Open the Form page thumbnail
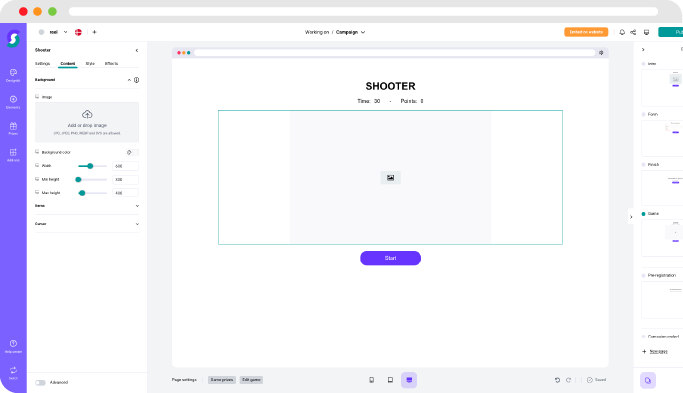The image size is (683, 393). click(x=662, y=138)
